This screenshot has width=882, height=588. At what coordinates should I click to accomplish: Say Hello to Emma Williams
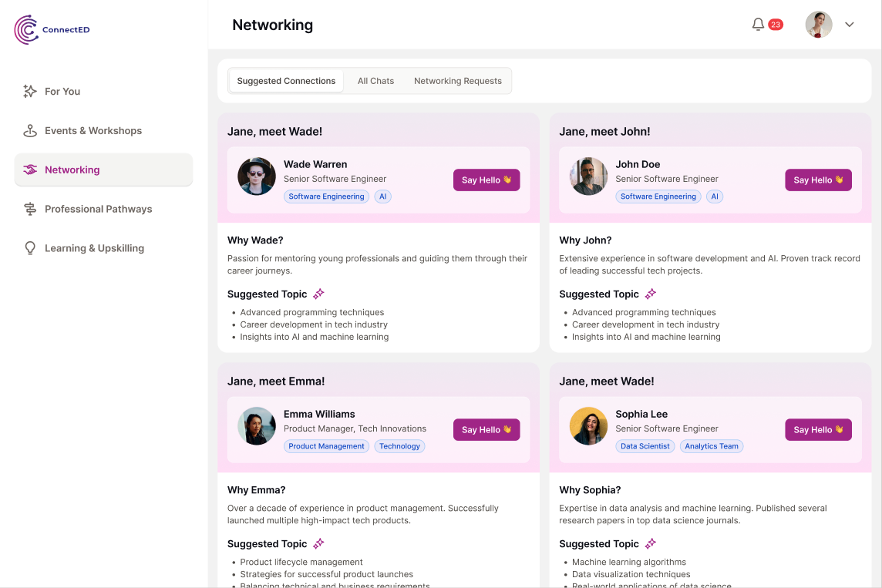tap(486, 429)
